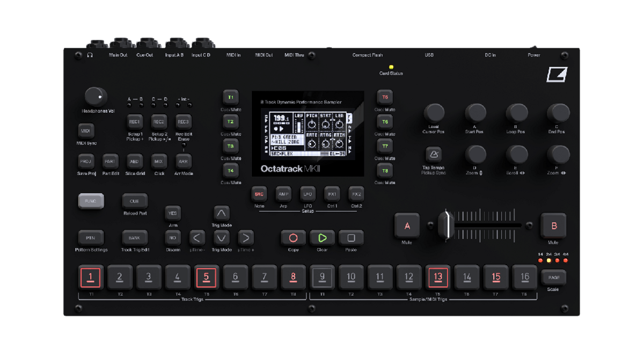Viewport: 644px width, 363px height.
Task: Click the crossfader slider handle
Action: [x=445, y=224]
